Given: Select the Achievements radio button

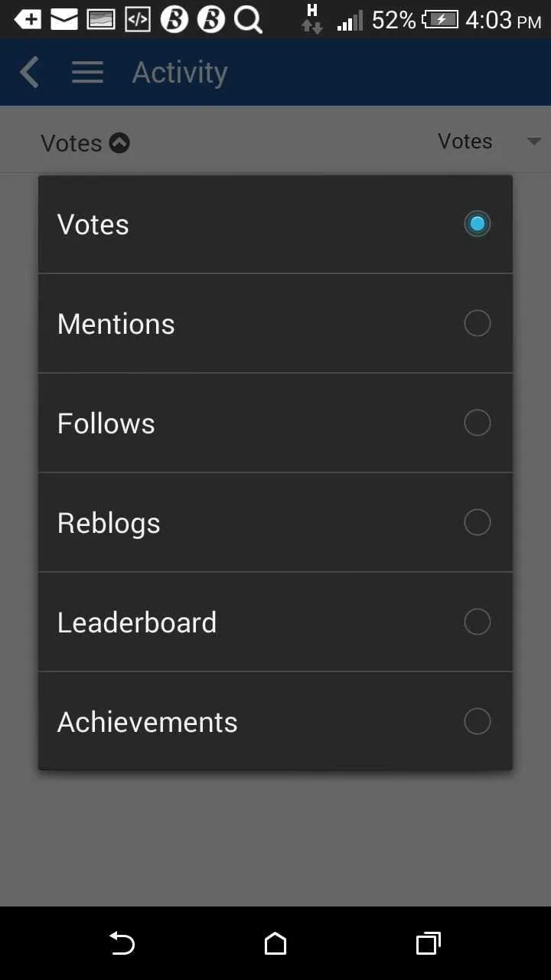Looking at the screenshot, I should pyautogui.click(x=478, y=721).
